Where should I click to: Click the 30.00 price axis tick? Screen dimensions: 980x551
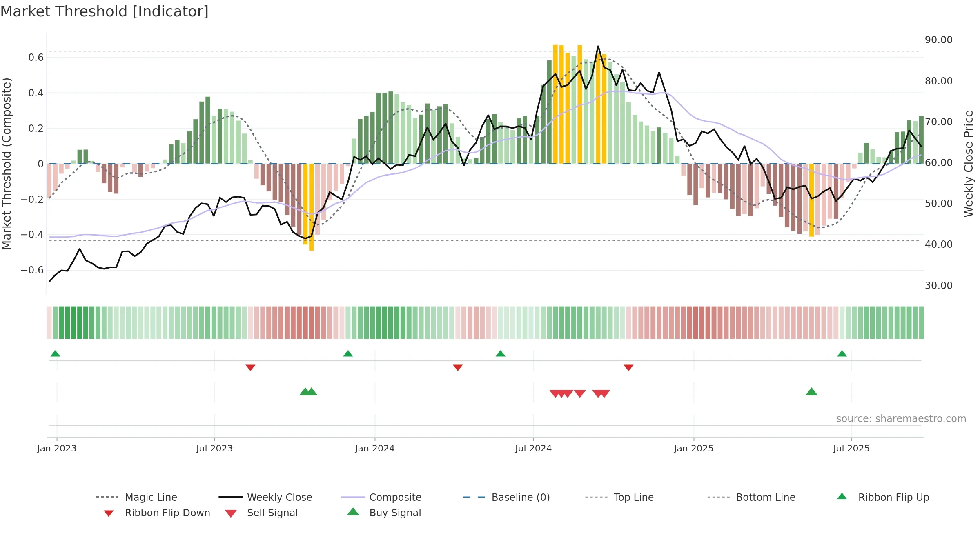tap(939, 285)
